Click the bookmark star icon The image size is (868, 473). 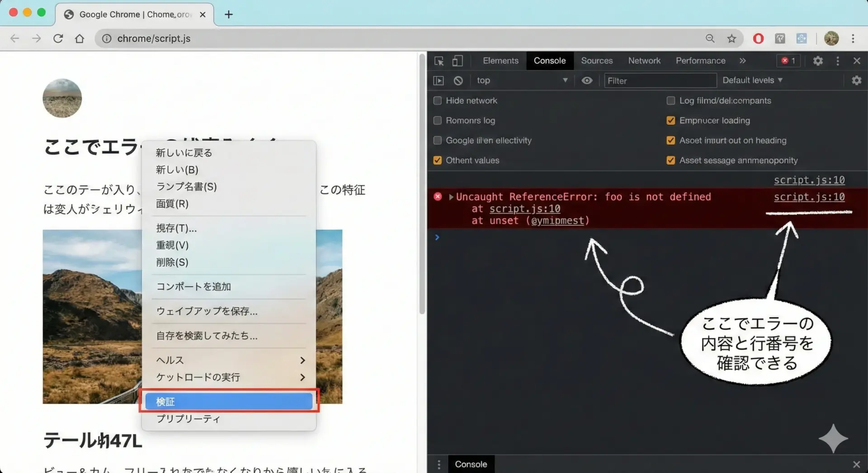pyautogui.click(x=731, y=39)
